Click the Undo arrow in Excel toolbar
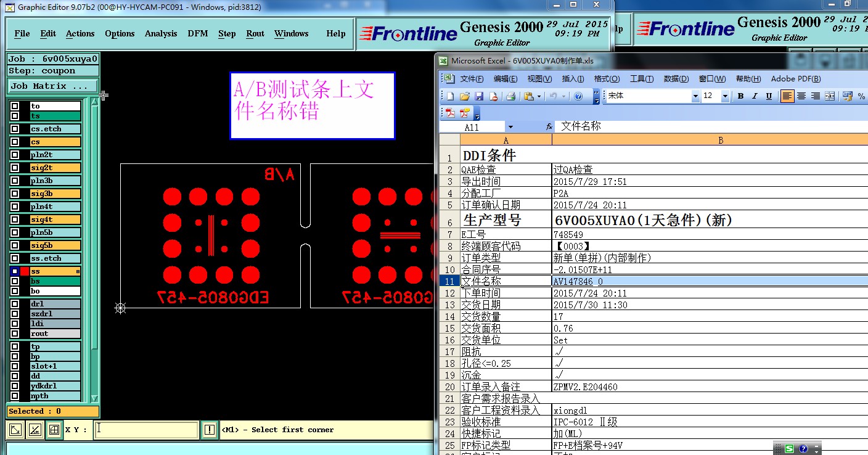 (x=553, y=96)
